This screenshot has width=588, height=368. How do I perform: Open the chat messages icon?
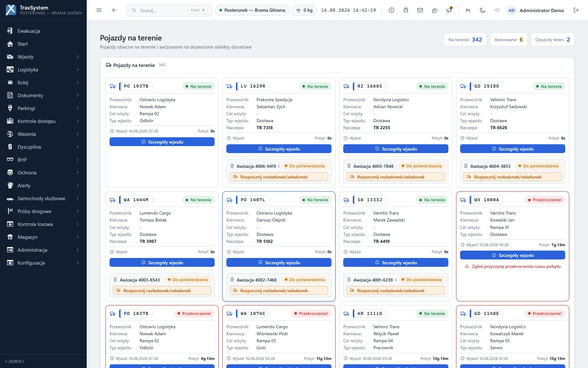(x=434, y=10)
